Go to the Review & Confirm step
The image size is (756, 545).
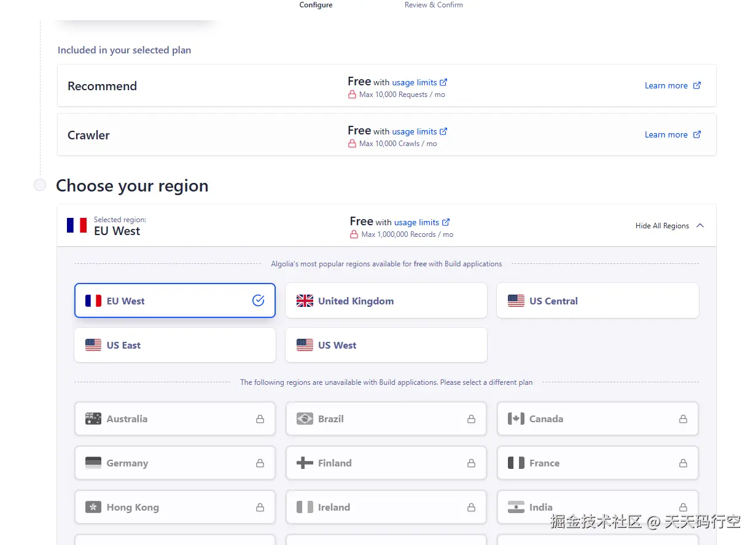[434, 5]
